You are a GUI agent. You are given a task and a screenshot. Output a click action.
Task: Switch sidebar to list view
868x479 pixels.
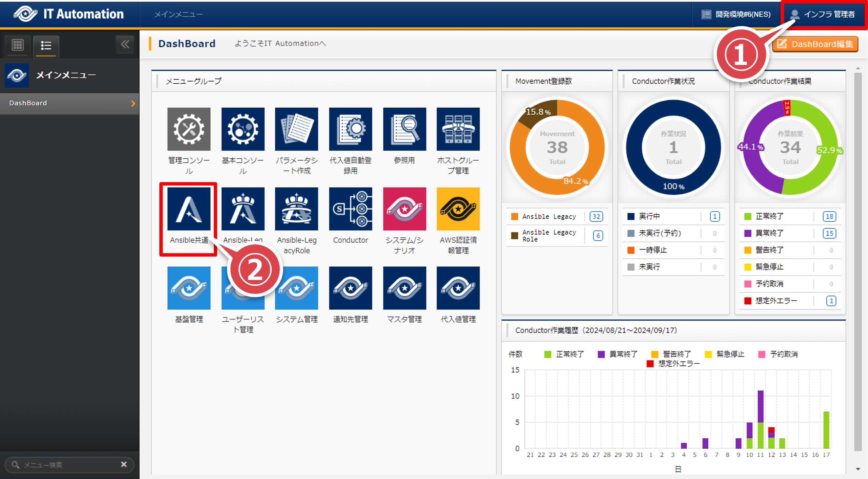click(46, 45)
